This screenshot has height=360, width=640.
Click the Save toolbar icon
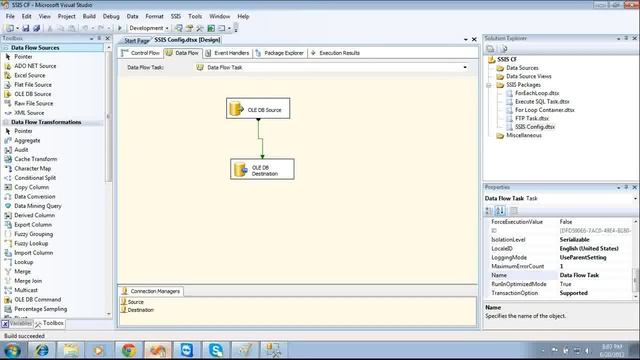pyautogui.click(x=26, y=28)
